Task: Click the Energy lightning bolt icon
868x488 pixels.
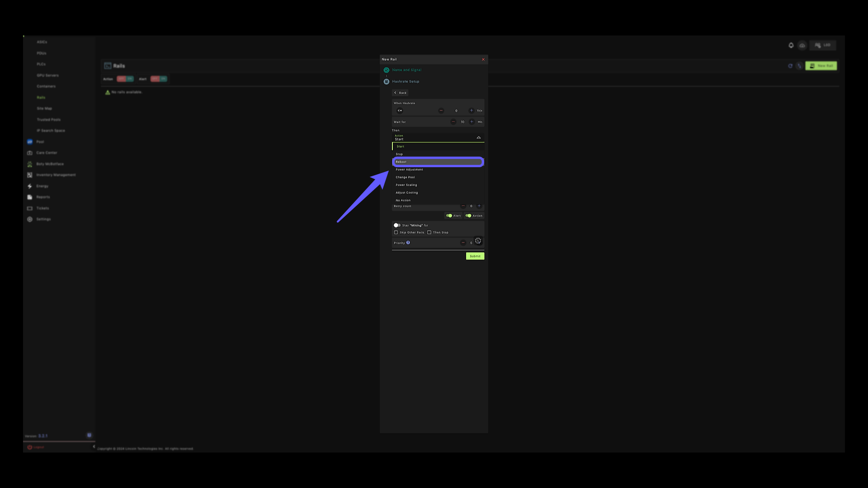Action: coord(30,186)
